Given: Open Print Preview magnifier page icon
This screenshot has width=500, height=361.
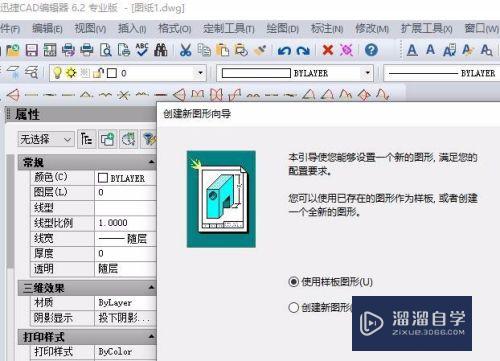Looking at the screenshot, I should pyautogui.click(x=106, y=50).
